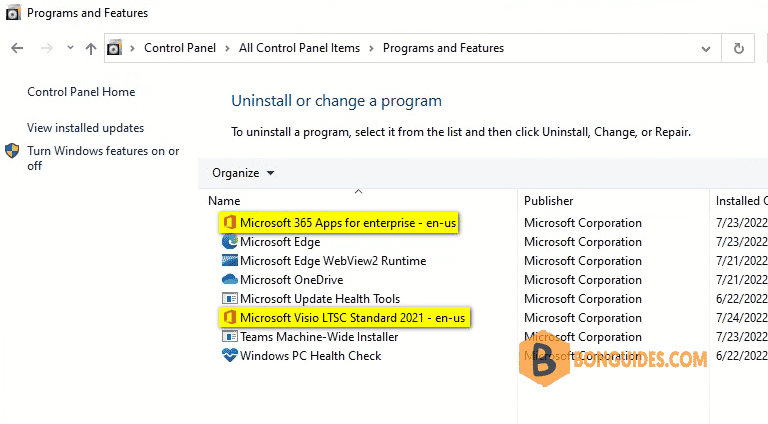768x424 pixels.
Task: Click the Edge WebView2 Runtime icon
Action: (230, 260)
